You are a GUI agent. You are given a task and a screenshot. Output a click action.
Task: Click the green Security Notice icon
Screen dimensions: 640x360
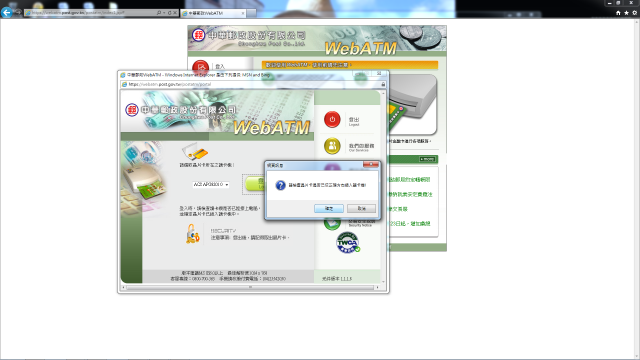tap(332, 224)
